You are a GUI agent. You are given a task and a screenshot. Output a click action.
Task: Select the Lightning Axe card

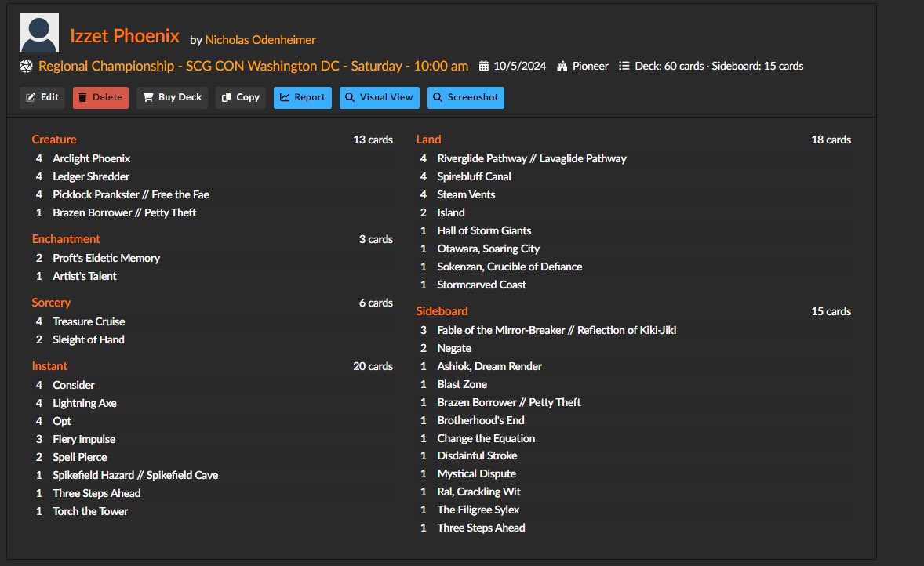(x=84, y=404)
